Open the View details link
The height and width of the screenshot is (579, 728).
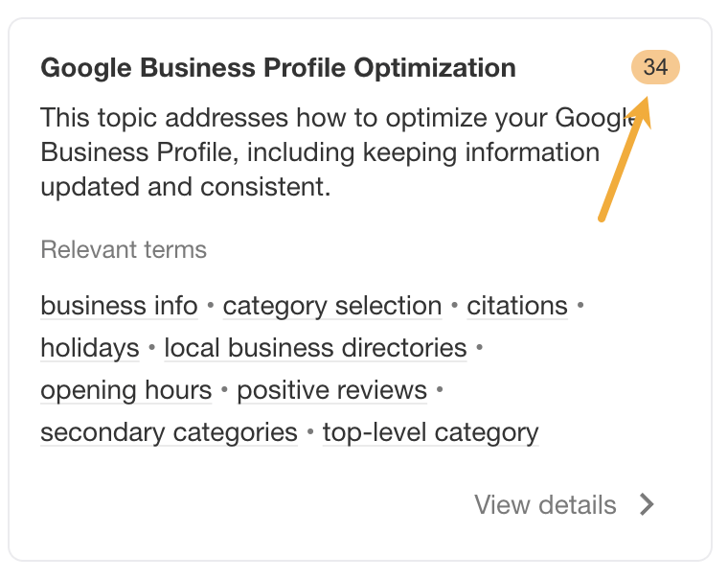click(545, 504)
